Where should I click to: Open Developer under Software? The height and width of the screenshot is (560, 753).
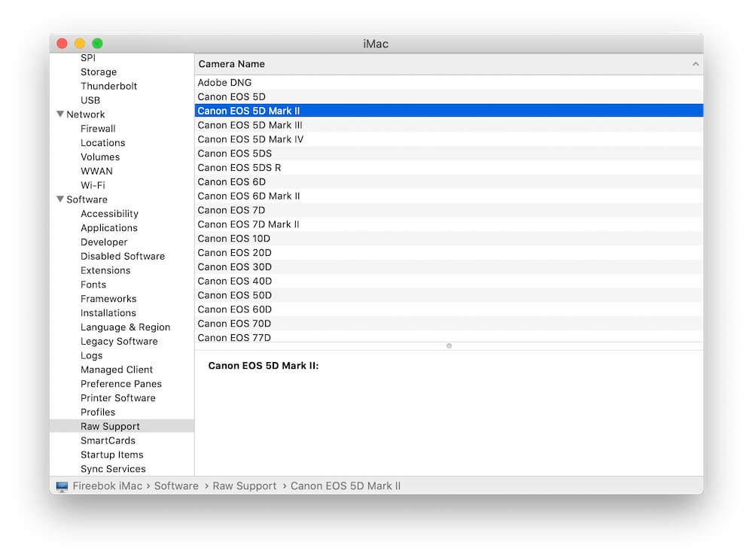pos(104,242)
